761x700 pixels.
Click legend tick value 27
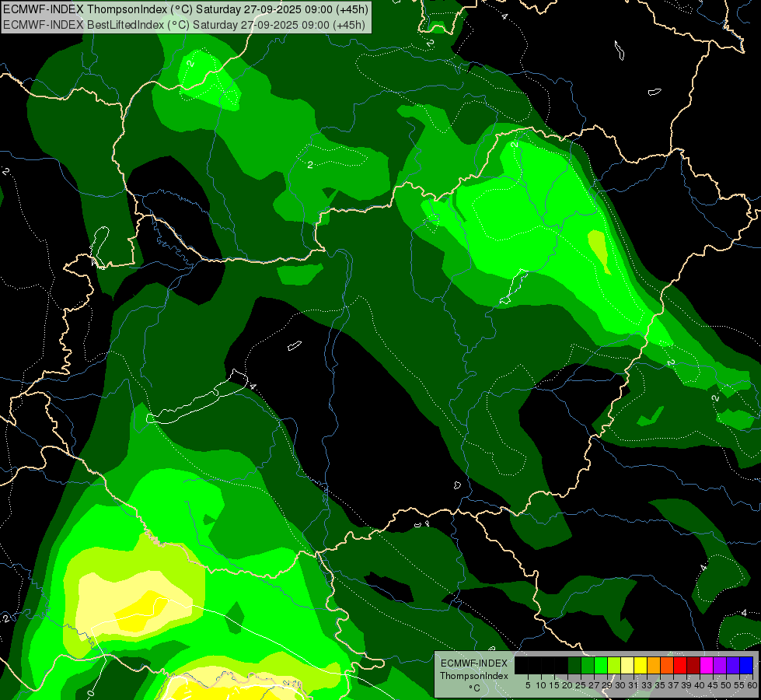coord(594,685)
